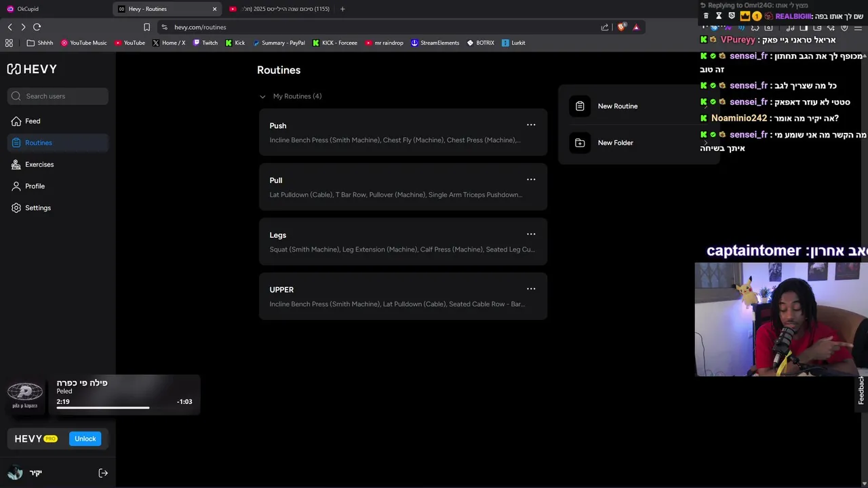This screenshot has height=488, width=868.
Task: Open options menu for Pull routine
Action: click(531, 180)
